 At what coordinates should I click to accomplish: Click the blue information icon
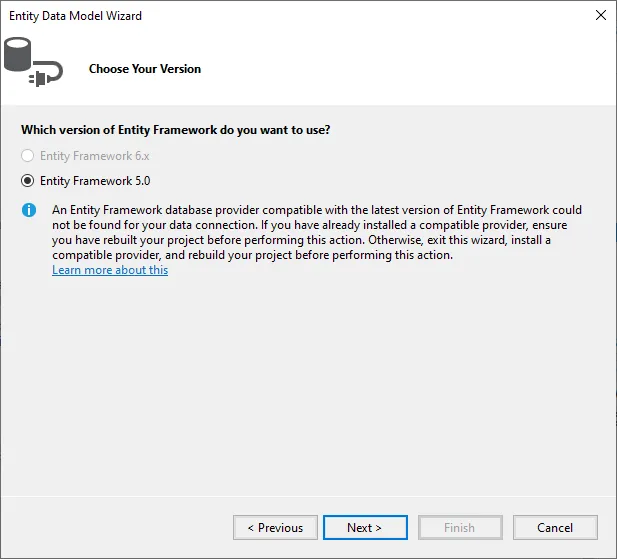[29, 210]
